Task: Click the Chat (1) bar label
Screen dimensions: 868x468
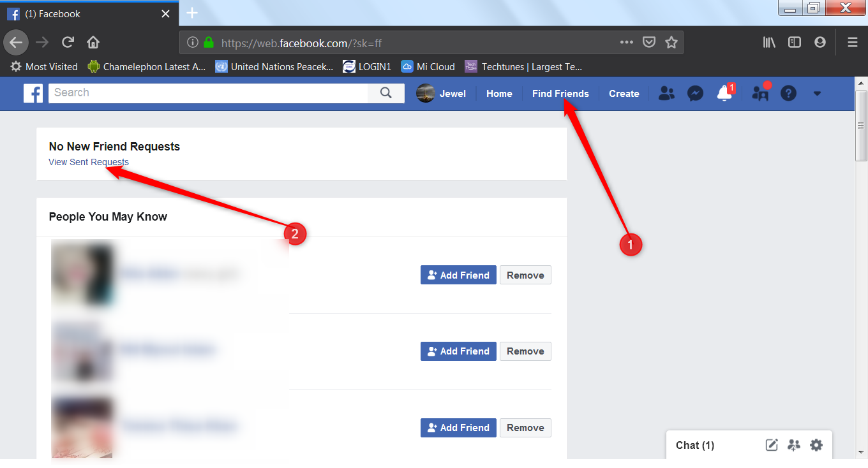Action: 695,445
